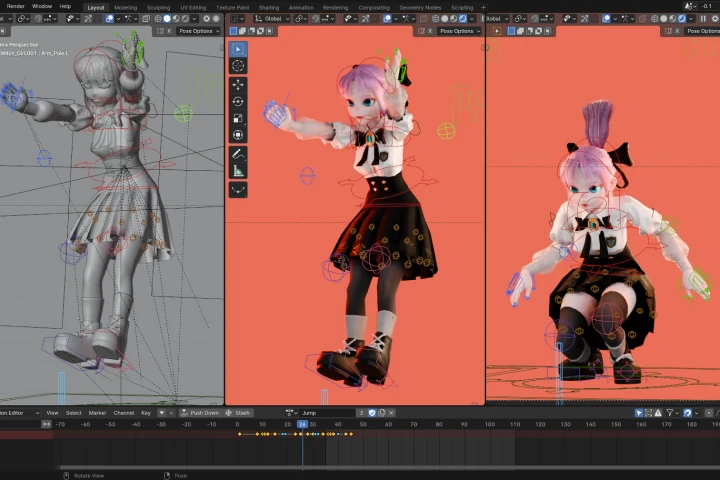Pause render preview in right viewport
Image resolution: width=720 pixels, height=480 pixels.
(703, 19)
